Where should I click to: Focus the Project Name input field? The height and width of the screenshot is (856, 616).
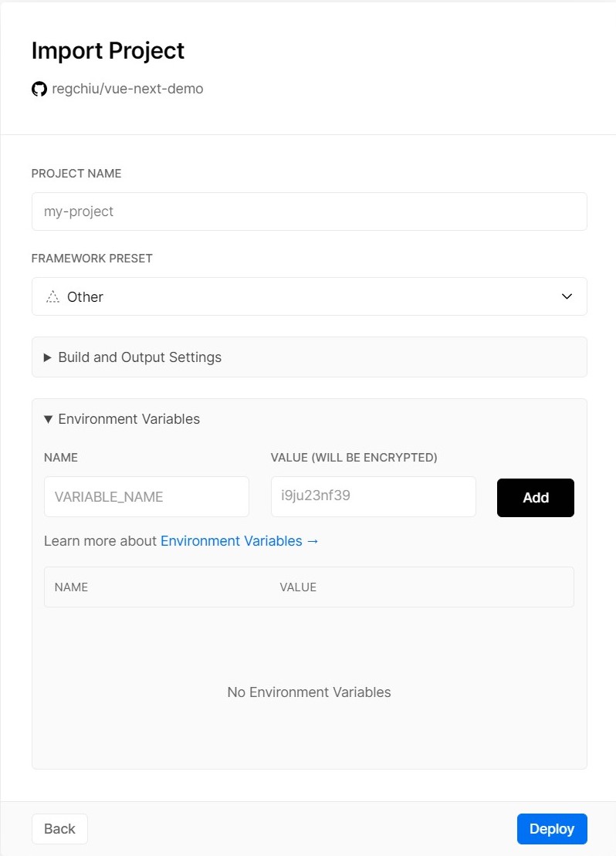pyautogui.click(x=309, y=211)
